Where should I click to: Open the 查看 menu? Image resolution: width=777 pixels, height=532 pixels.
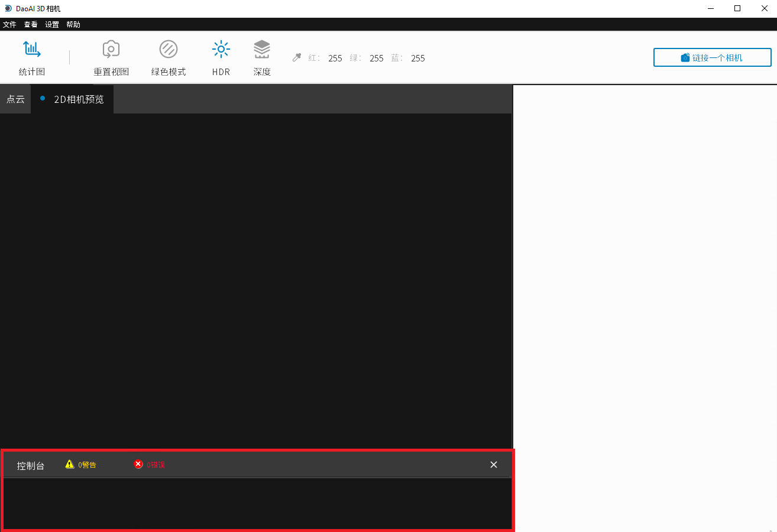30,24
